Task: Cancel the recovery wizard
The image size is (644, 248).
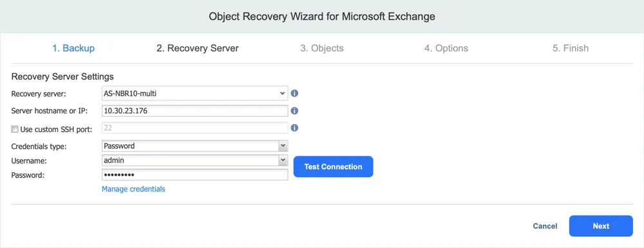Action: (x=545, y=226)
